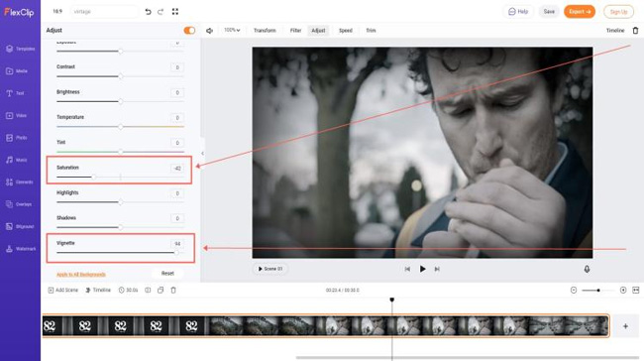Click the project title input field
The height and width of the screenshot is (361, 644).
[104, 12]
